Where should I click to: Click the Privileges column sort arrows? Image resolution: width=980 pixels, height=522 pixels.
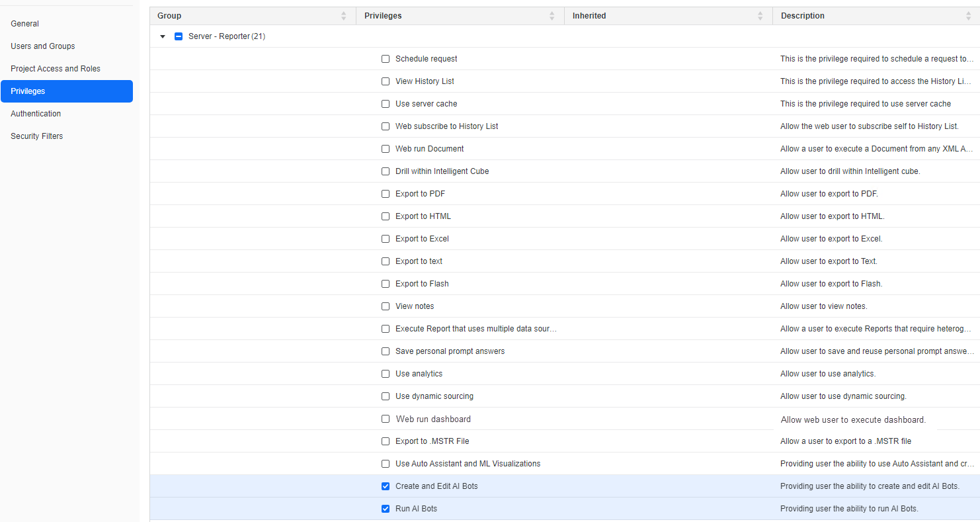pos(552,16)
